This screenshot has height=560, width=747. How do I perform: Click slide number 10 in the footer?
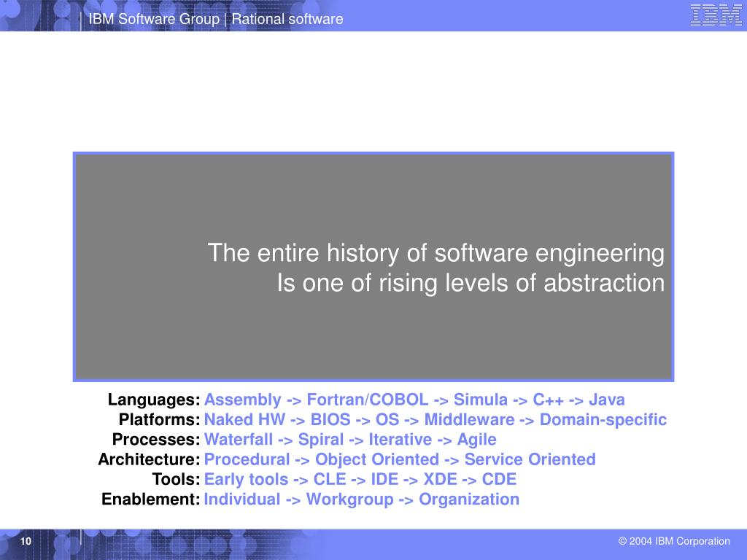[x=26, y=542]
